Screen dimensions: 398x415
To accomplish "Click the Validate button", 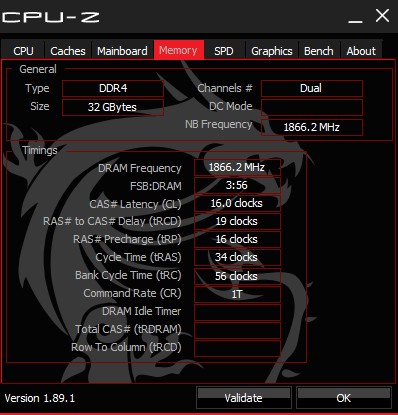I will (x=244, y=398).
